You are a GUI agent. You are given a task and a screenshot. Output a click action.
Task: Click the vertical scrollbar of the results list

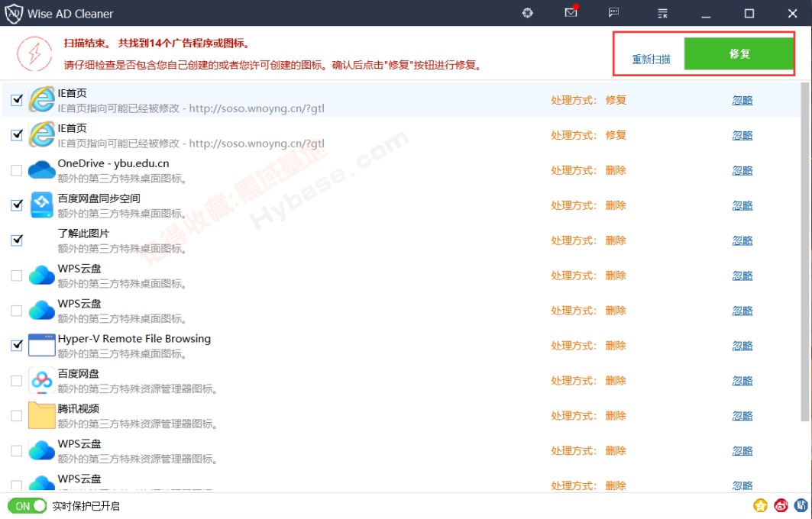click(x=805, y=252)
